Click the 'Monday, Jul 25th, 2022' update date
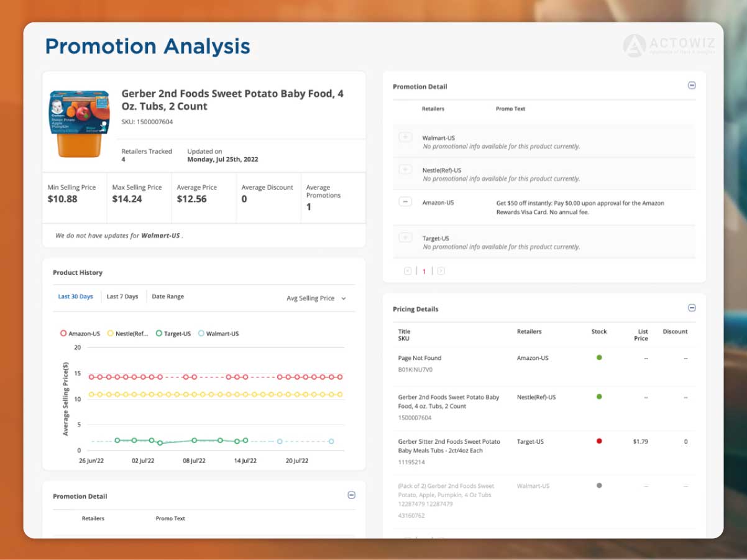This screenshot has width=747, height=560. pos(222,159)
